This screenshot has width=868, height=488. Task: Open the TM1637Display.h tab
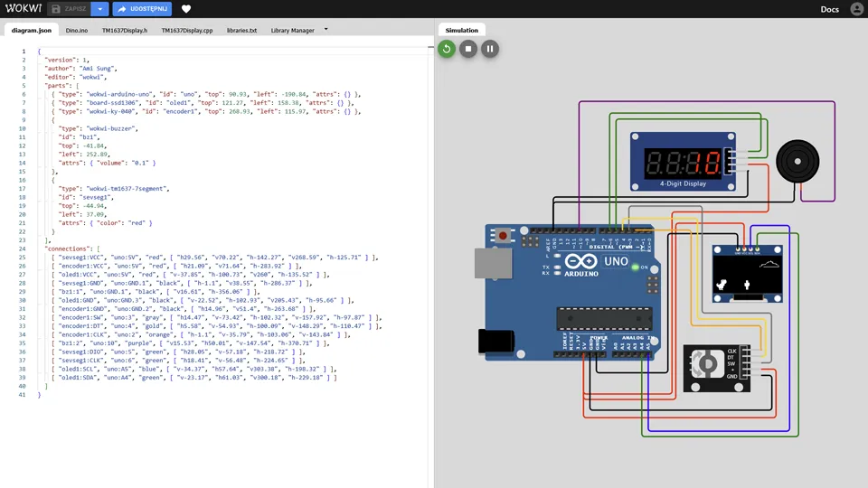click(x=125, y=31)
